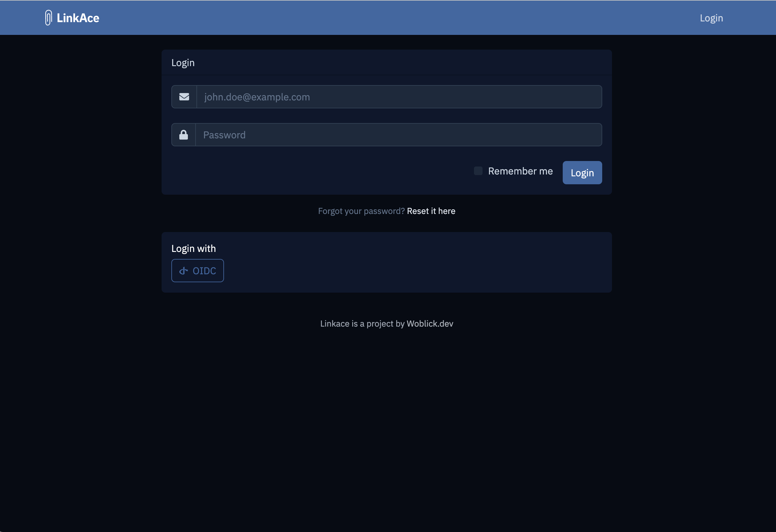
Task: Click the Login card header title
Action: coord(183,63)
